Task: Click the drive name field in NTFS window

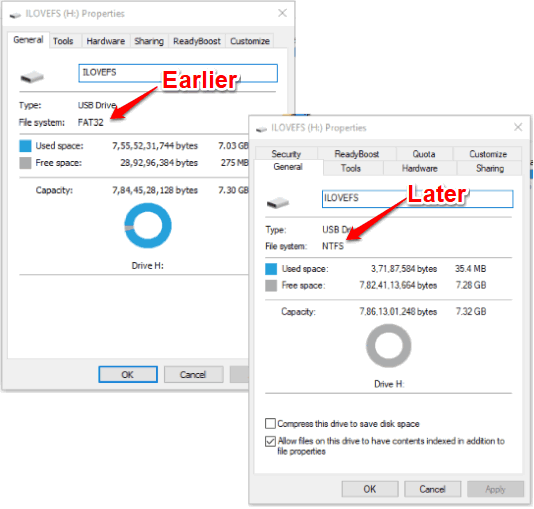Action: coord(418,199)
